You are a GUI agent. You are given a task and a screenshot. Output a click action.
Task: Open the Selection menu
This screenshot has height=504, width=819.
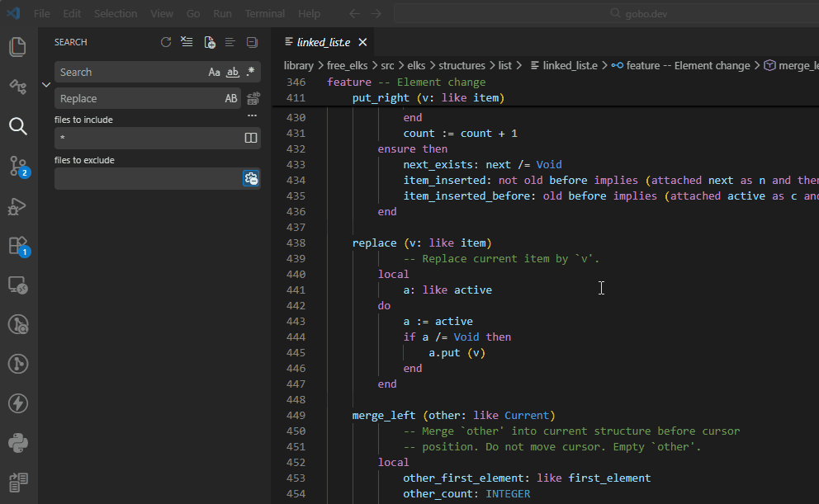[x=116, y=14]
